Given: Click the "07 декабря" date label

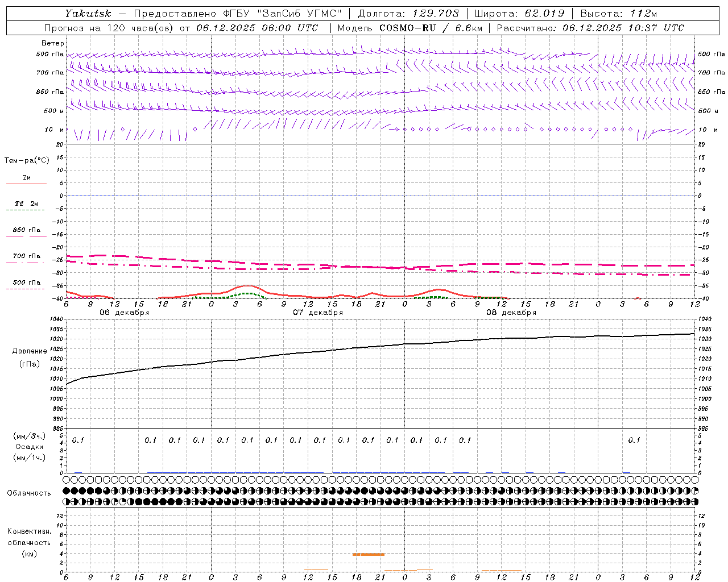Looking at the screenshot, I should click(318, 313).
